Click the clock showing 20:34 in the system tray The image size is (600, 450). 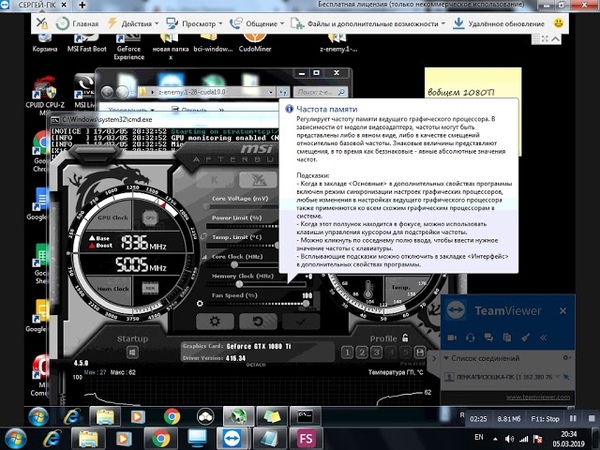[569, 434]
